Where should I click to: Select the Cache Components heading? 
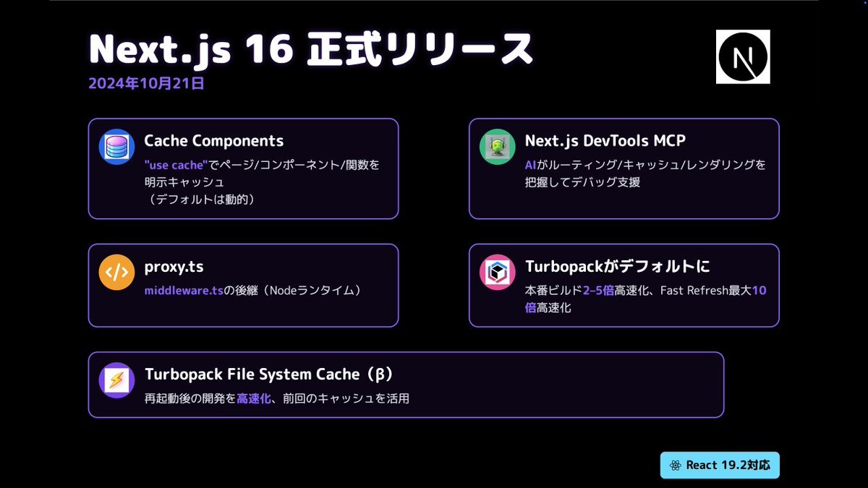[x=214, y=141]
